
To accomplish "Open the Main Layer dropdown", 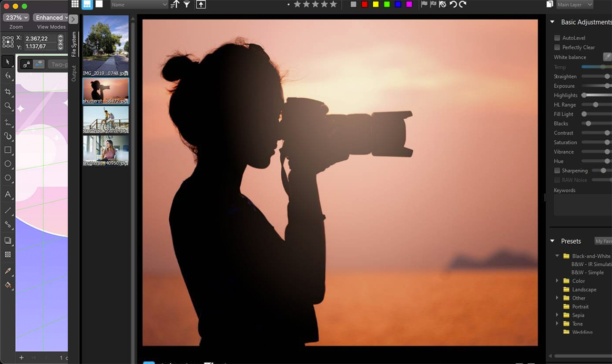I will [x=575, y=5].
